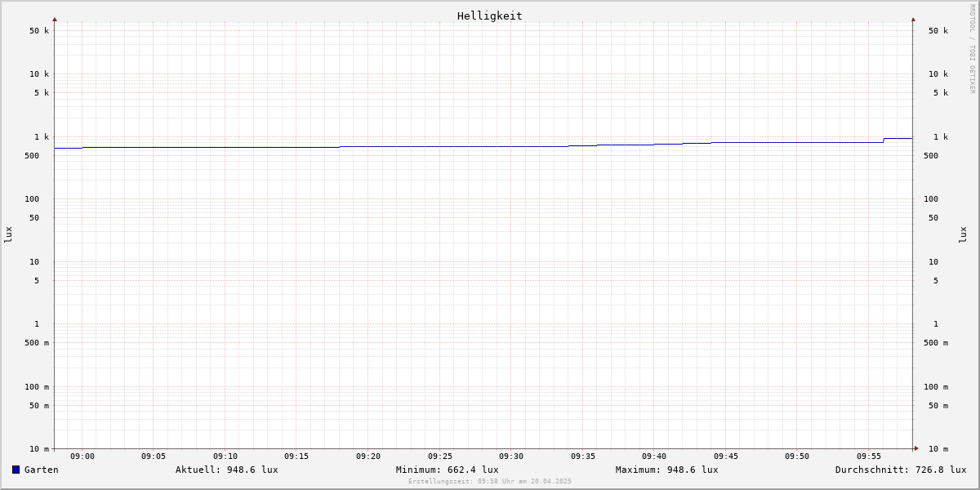Click the 10 k label on right axis
This screenshot has width=980, height=490.
point(938,74)
